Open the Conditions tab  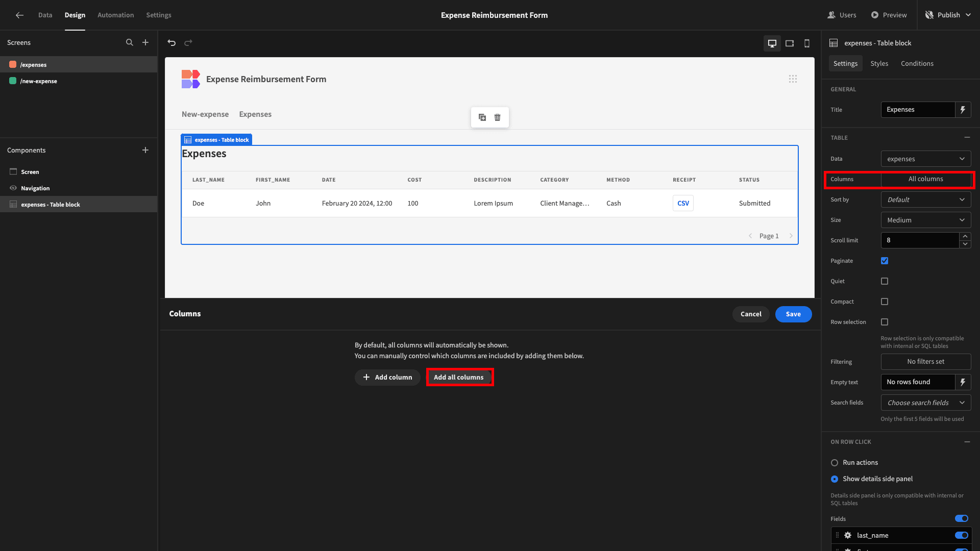click(x=917, y=63)
